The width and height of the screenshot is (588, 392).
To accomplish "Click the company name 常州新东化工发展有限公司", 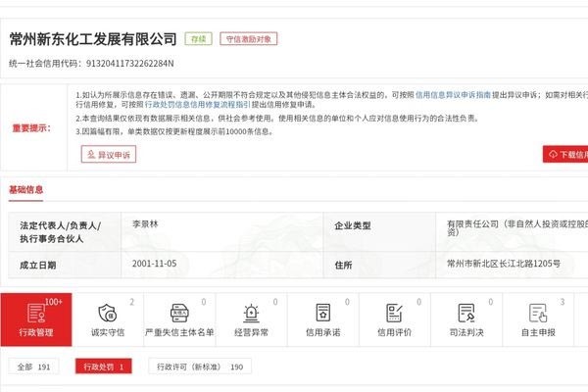I will (93, 39).
